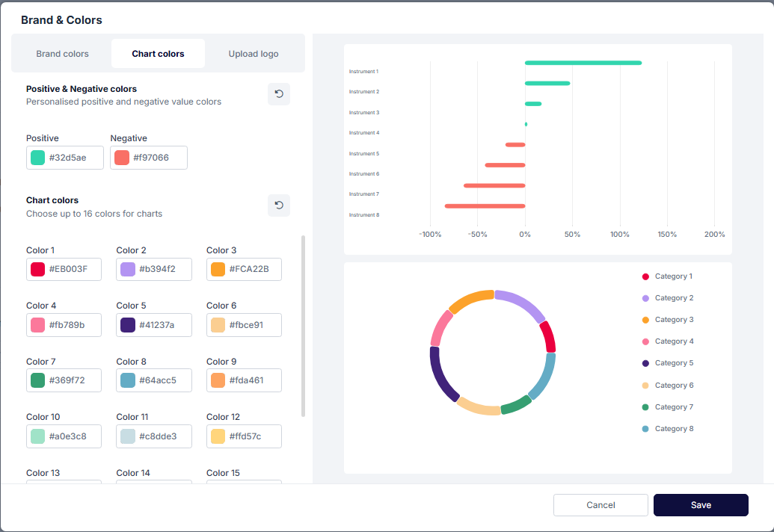This screenshot has width=774, height=532.
Task: Open the Positive color swatch picker
Action: (37, 158)
